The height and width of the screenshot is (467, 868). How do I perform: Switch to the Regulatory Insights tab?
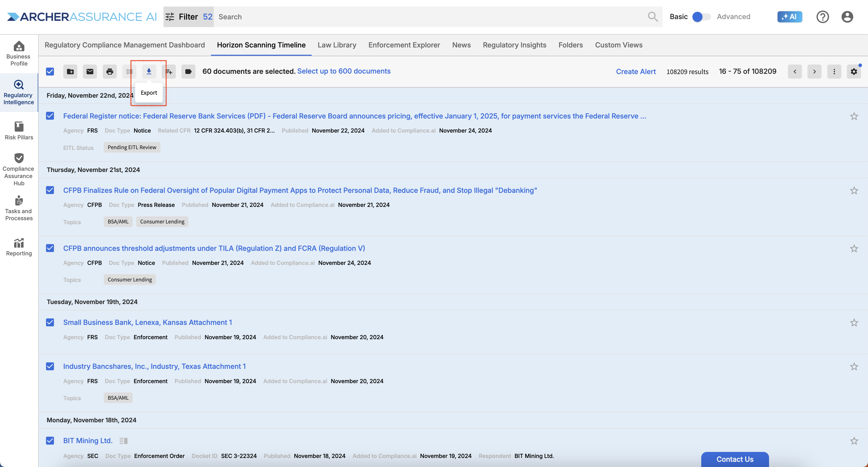[x=515, y=45]
